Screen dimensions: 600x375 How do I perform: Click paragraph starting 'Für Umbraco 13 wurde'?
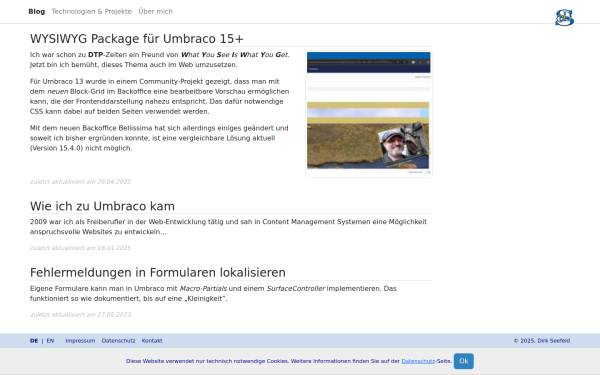click(160, 96)
